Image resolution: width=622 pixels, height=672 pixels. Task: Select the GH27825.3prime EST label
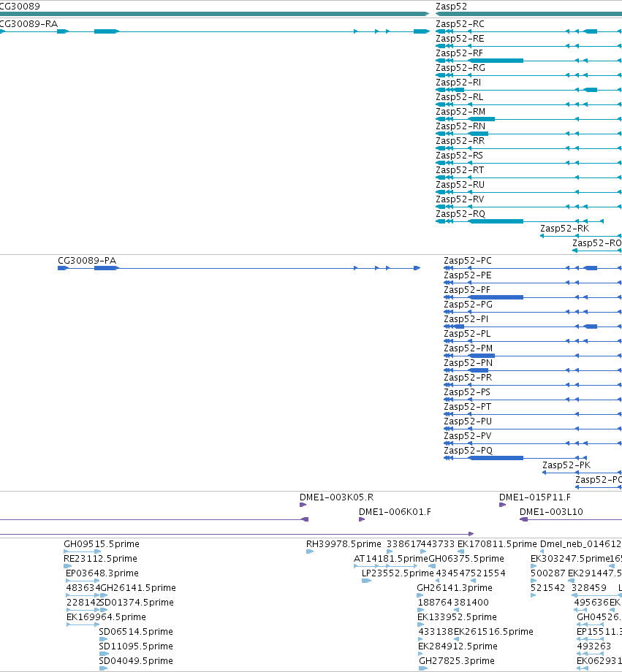coord(457,661)
